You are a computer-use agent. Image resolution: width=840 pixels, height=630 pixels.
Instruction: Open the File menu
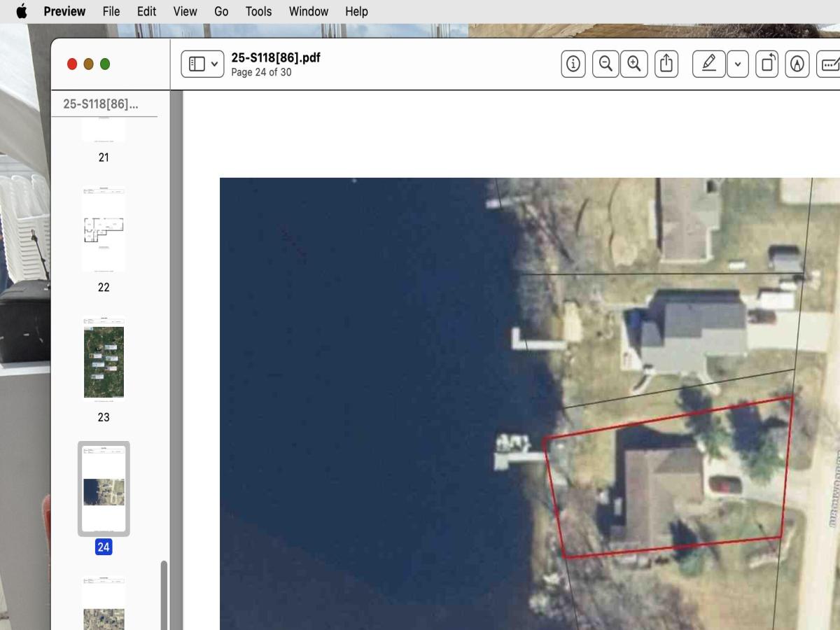click(x=111, y=11)
